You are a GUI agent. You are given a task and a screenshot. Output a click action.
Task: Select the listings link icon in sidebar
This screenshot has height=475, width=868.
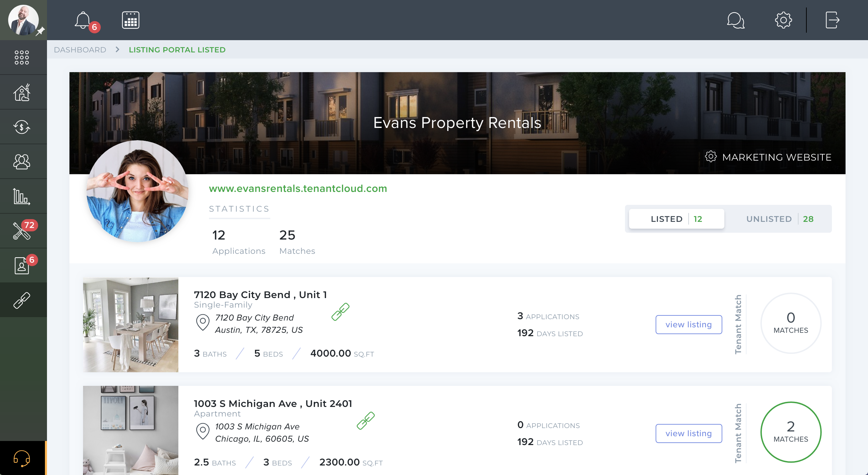tap(22, 300)
